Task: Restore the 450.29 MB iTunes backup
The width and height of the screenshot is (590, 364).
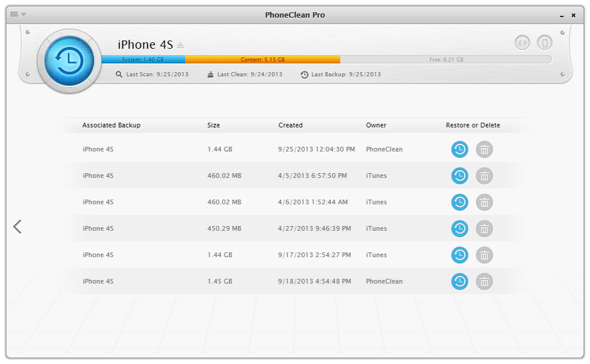Action: pos(460,228)
